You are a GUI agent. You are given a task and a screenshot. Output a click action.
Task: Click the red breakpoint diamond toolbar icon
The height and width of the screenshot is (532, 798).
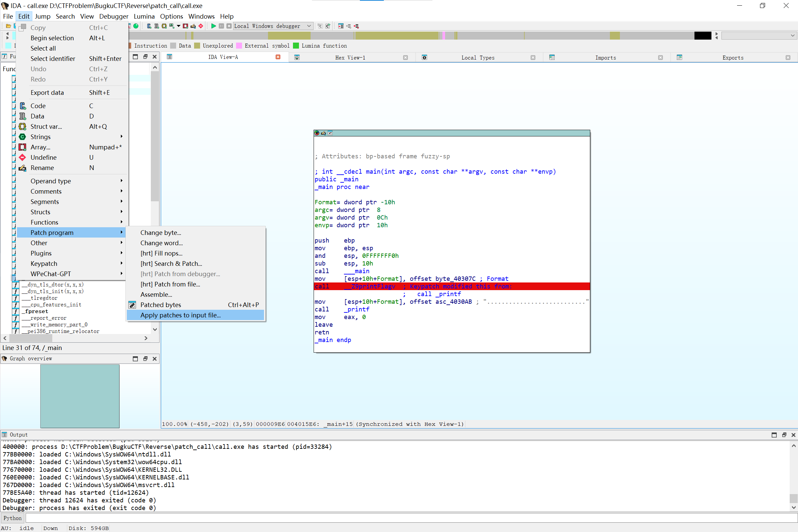(201, 26)
